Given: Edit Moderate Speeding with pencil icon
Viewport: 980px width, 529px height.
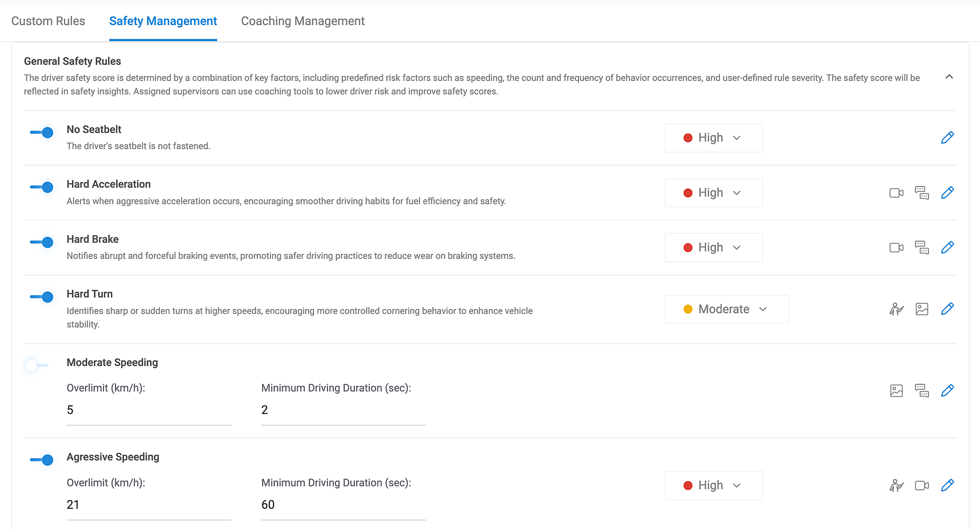Looking at the screenshot, I should pyautogui.click(x=947, y=391).
